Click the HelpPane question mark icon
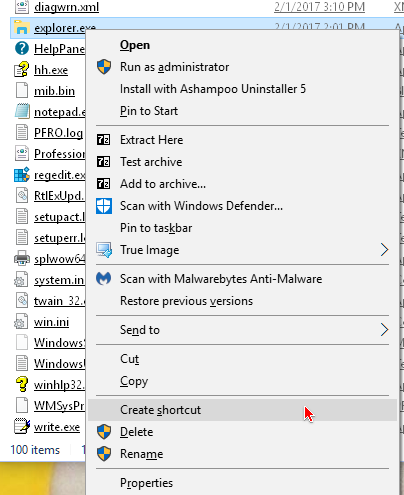The height and width of the screenshot is (495, 404). (22, 49)
